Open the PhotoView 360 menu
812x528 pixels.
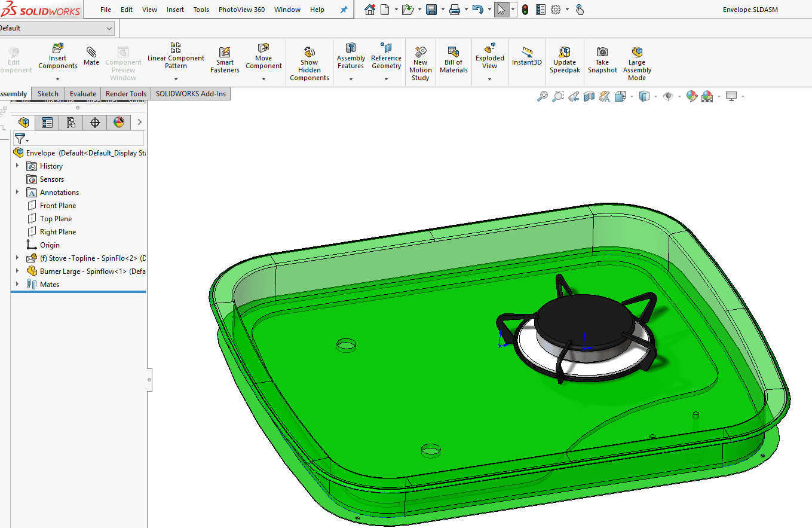pyautogui.click(x=241, y=10)
